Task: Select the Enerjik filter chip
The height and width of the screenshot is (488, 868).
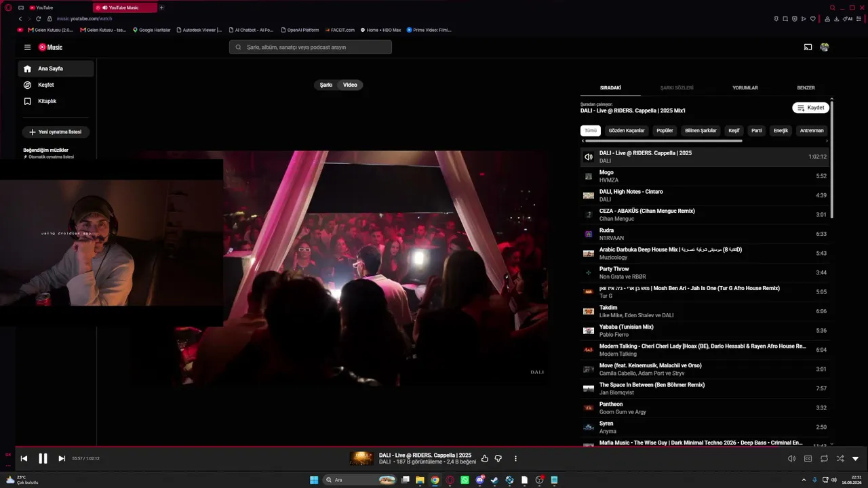Action: (x=781, y=131)
